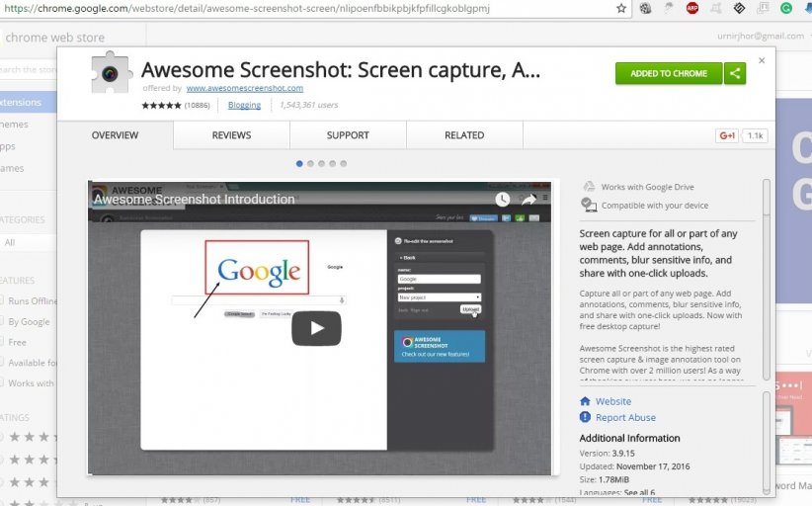Click the video's share arrow icon
The width and height of the screenshot is (812, 506).
(528, 199)
